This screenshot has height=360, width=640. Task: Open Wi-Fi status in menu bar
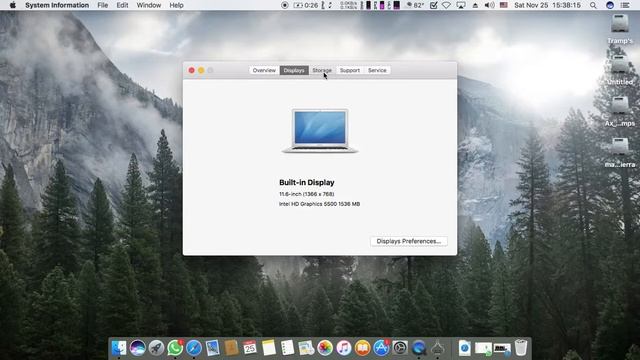pos(447,5)
